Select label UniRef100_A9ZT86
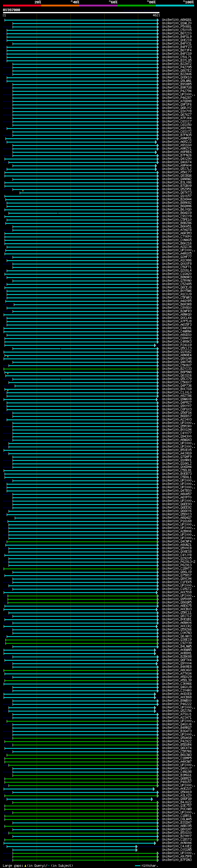This screenshot has width=197, height=868. pyautogui.click(x=177, y=396)
